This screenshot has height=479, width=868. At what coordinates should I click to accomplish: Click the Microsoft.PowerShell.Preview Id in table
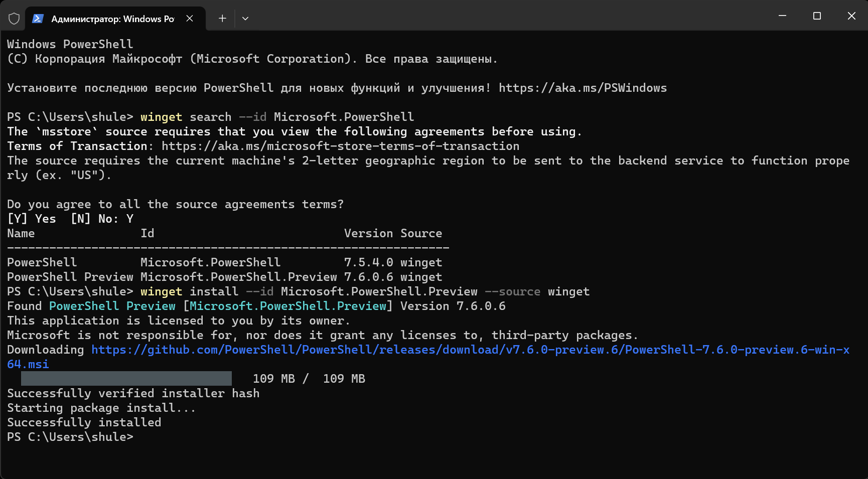(x=238, y=277)
